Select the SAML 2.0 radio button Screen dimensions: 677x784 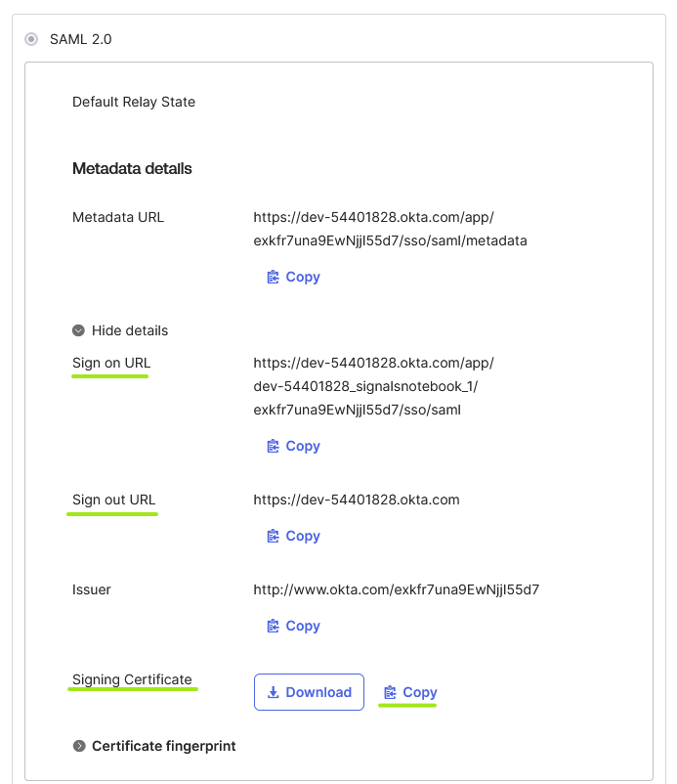(31, 39)
